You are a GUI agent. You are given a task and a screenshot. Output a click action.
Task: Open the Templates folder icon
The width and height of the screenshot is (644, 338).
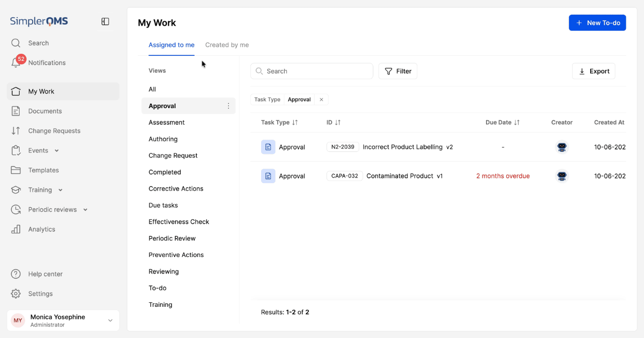(x=16, y=170)
